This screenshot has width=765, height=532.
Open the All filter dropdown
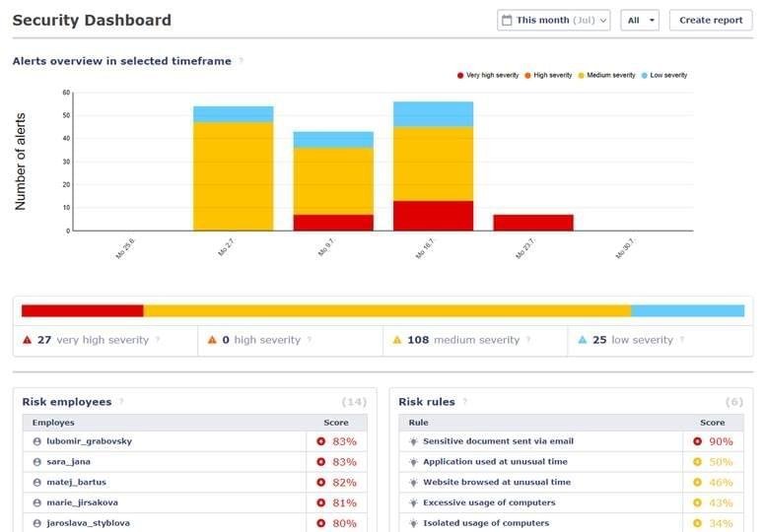coord(640,21)
